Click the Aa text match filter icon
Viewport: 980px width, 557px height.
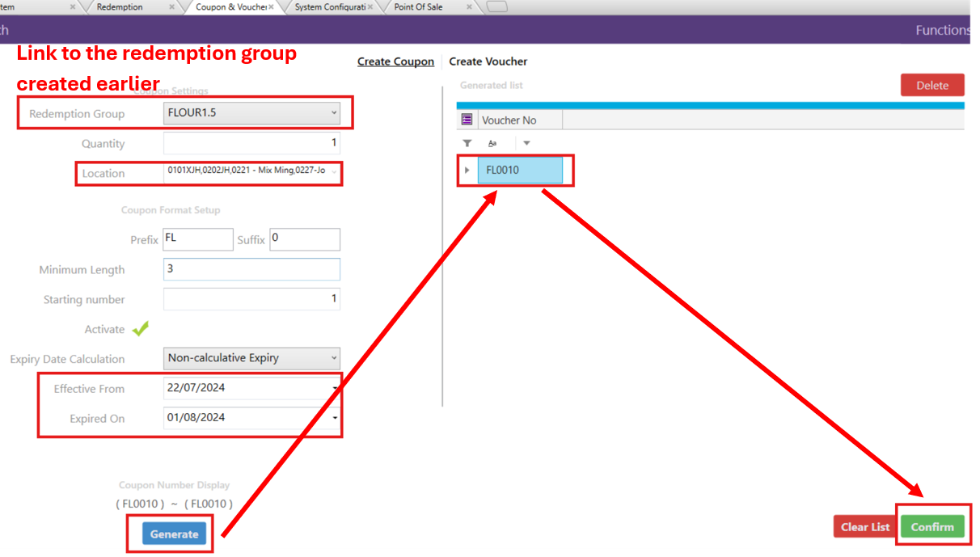(492, 143)
